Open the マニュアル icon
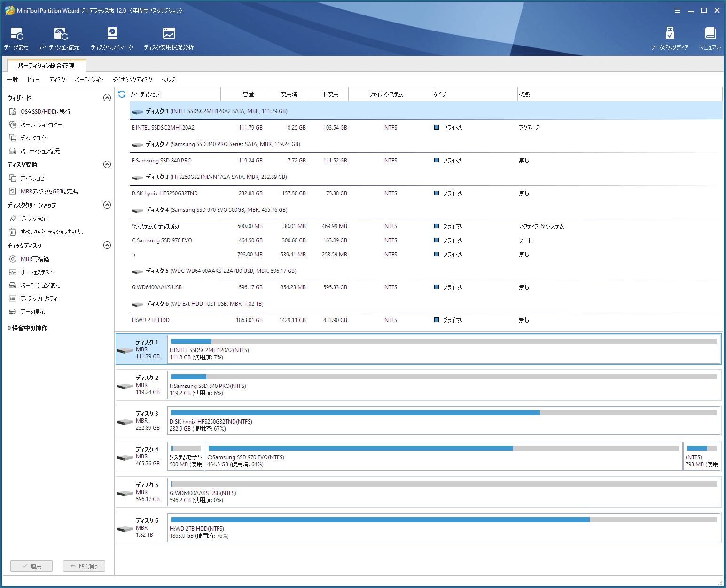This screenshot has height=588, width=726. (x=710, y=39)
